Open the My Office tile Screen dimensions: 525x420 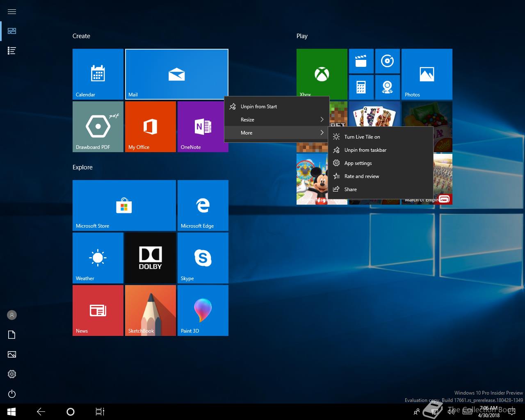point(151,127)
